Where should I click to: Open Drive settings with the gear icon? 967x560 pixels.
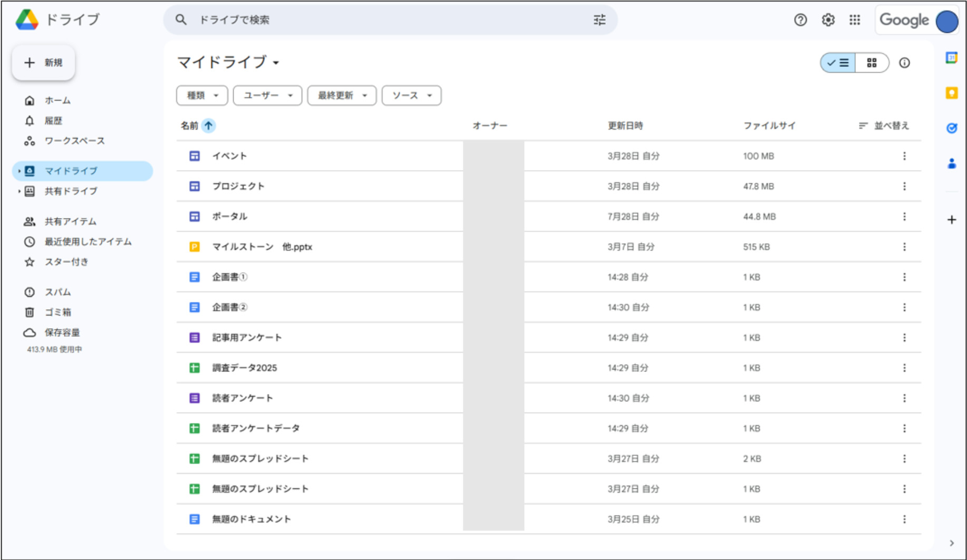click(828, 20)
